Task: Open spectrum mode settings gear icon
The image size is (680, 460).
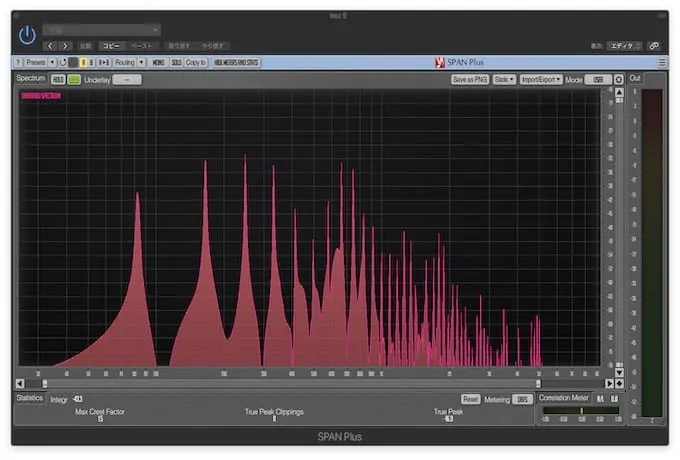Action: click(x=619, y=80)
